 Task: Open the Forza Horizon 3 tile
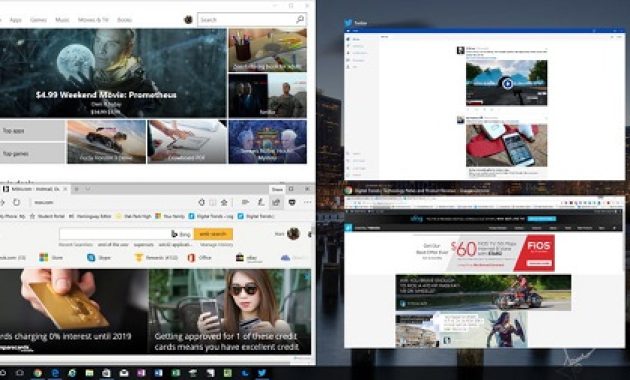coord(106,142)
